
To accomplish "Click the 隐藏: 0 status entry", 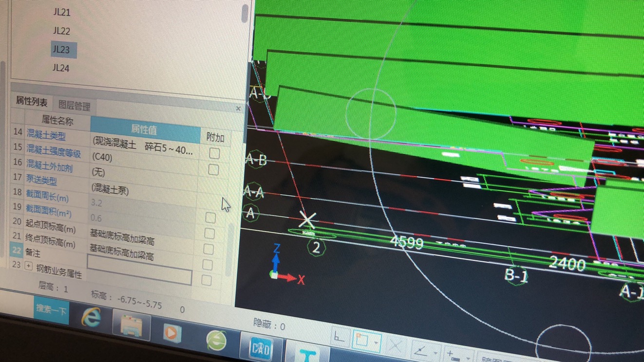I will [x=269, y=325].
